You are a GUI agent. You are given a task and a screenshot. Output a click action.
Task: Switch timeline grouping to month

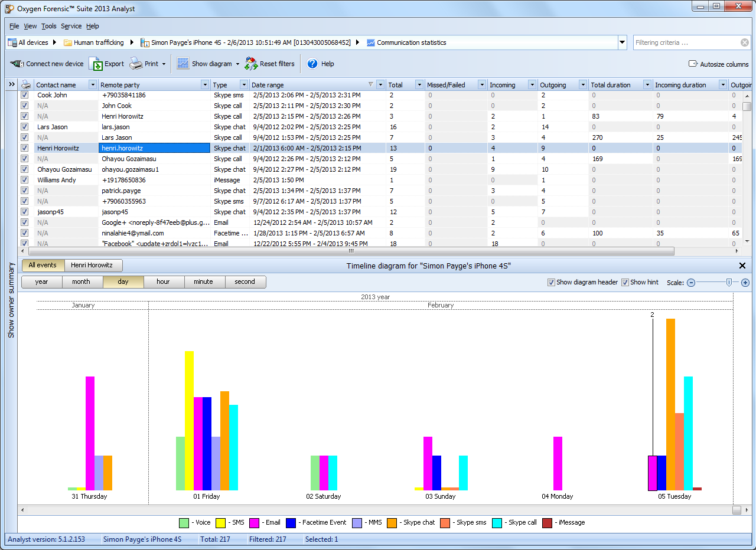[82, 281]
